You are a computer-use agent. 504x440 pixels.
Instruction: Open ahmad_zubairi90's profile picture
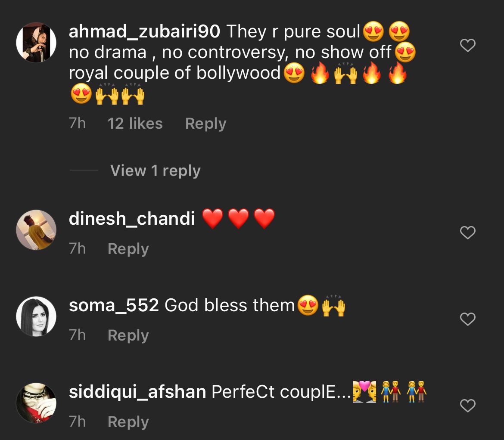[x=36, y=42]
